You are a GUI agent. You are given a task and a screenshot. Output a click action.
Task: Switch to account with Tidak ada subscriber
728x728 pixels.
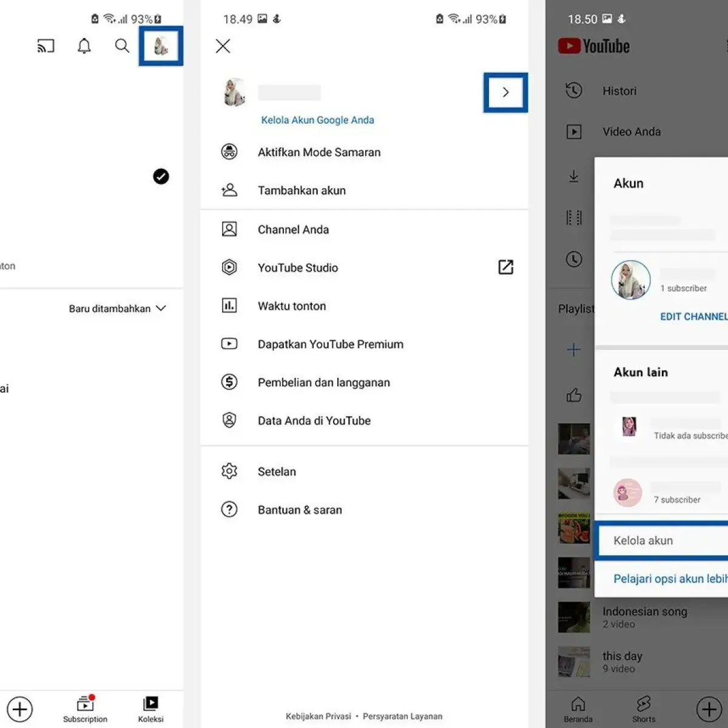click(670, 428)
